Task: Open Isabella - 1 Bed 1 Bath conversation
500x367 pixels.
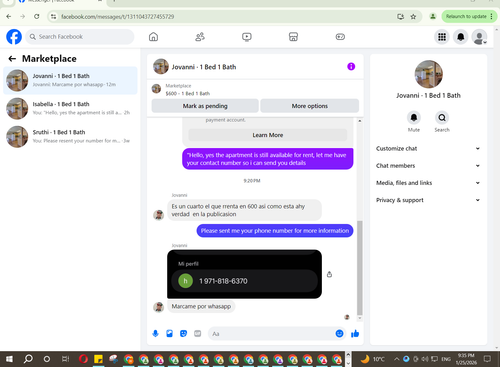Action: (x=70, y=108)
